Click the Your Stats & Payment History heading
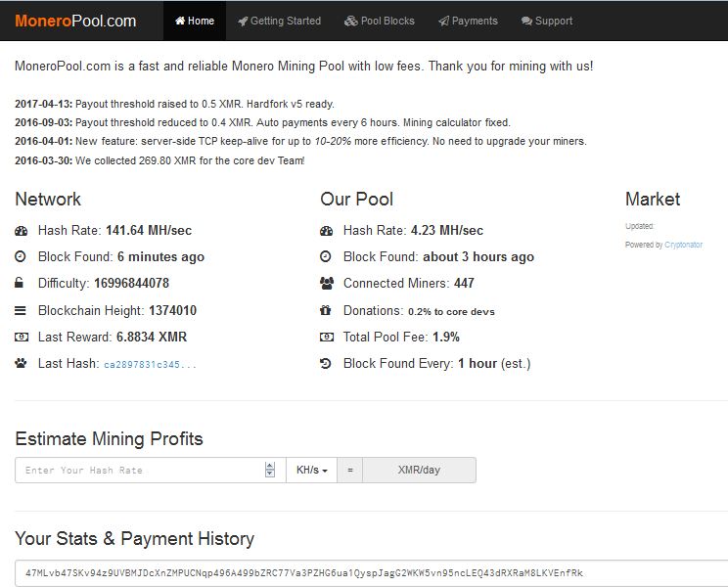This screenshot has height=587, width=728. coord(135,539)
